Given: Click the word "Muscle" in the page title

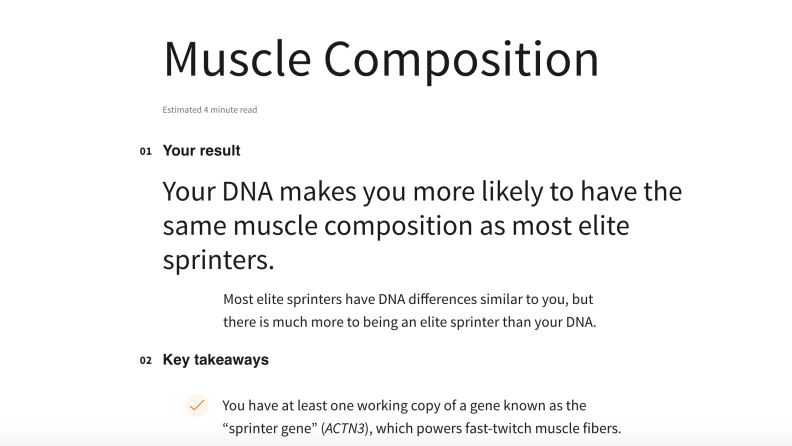Looking at the screenshot, I should click(237, 59).
